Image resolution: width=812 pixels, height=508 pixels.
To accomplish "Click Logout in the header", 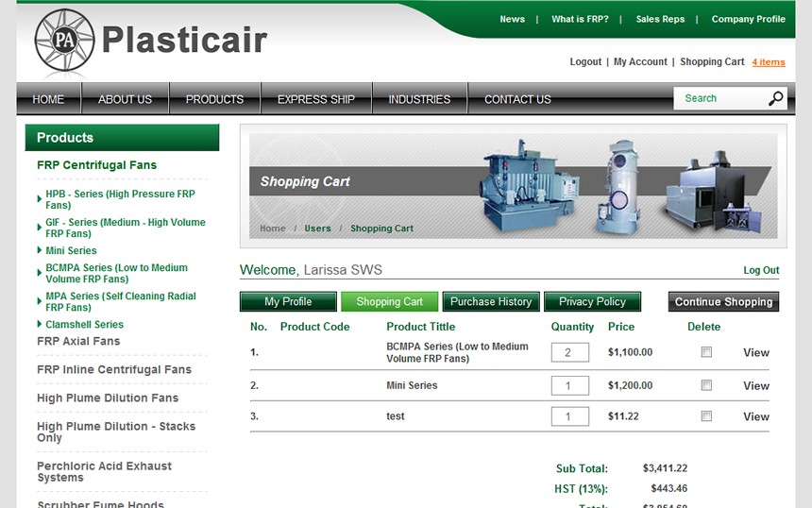I will [585, 61].
